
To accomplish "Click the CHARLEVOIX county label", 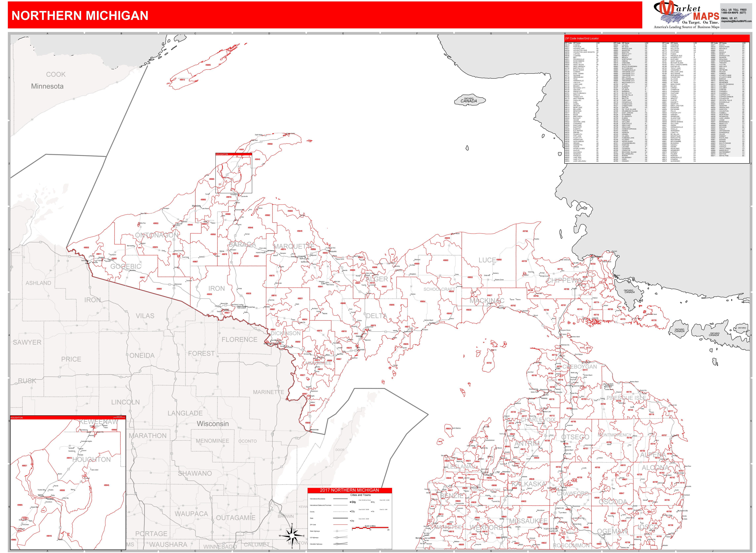I will point(538,420).
